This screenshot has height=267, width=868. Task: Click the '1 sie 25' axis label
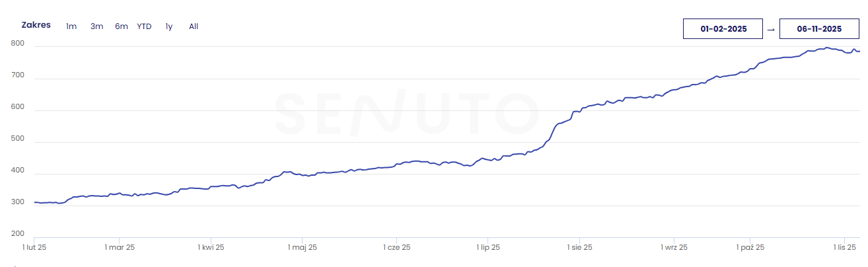(579, 248)
